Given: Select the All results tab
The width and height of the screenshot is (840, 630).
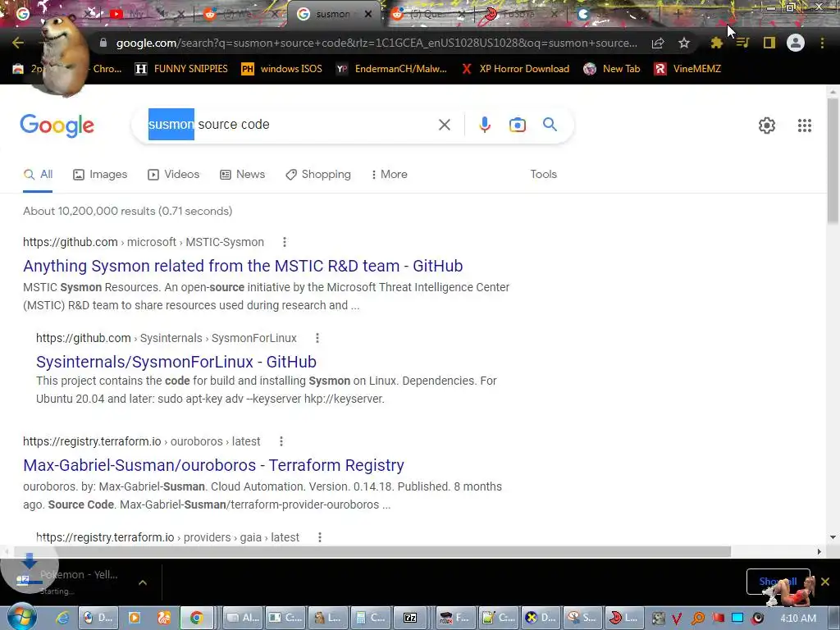Looking at the screenshot, I should pos(38,174).
